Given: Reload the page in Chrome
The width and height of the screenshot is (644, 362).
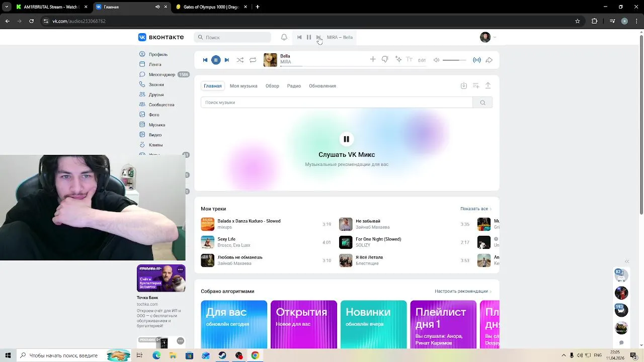Looking at the screenshot, I should tap(31, 21).
